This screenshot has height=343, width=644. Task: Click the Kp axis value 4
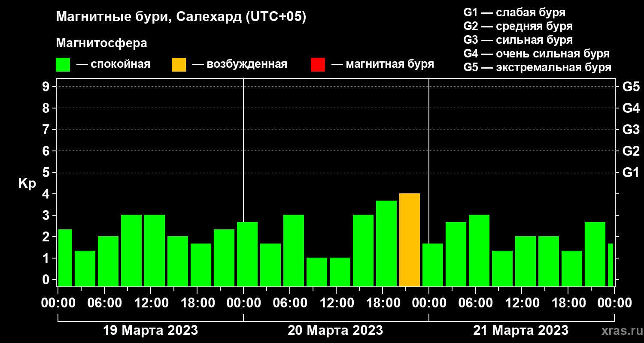pos(47,194)
